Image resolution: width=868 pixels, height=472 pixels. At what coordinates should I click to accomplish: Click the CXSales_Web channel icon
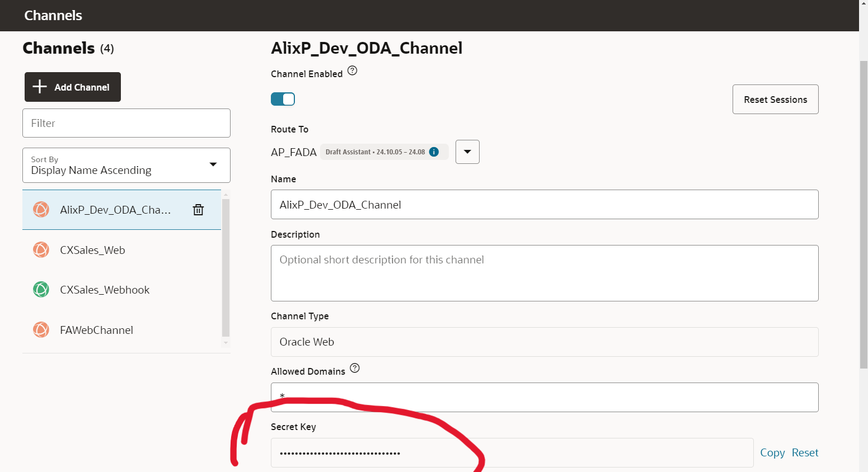pos(40,250)
